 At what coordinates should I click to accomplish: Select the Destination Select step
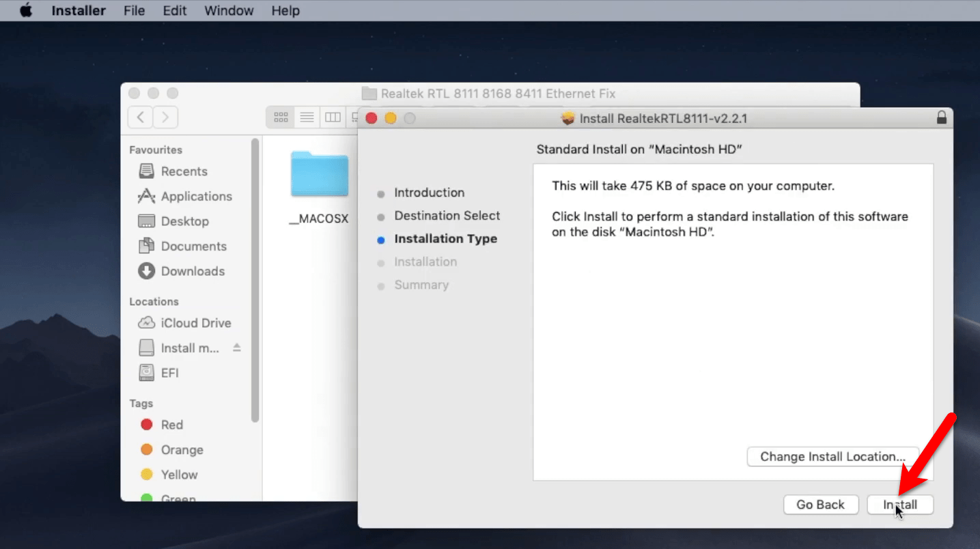click(x=447, y=216)
